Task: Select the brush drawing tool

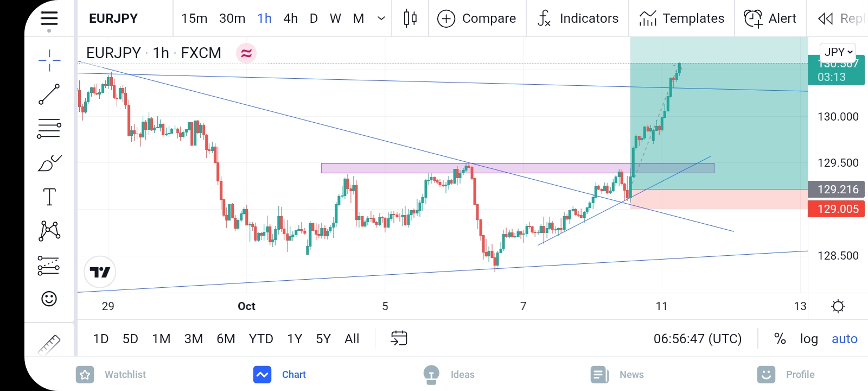Action: click(49, 163)
